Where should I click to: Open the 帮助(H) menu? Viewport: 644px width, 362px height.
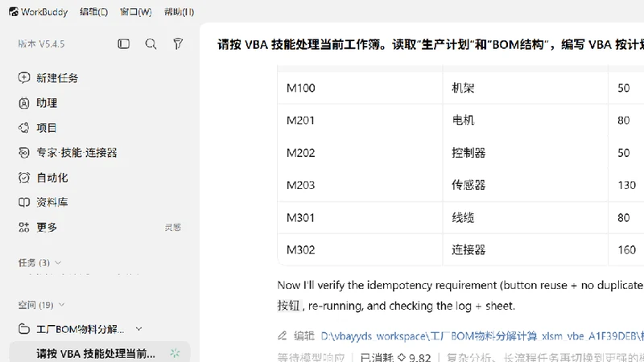click(x=179, y=12)
